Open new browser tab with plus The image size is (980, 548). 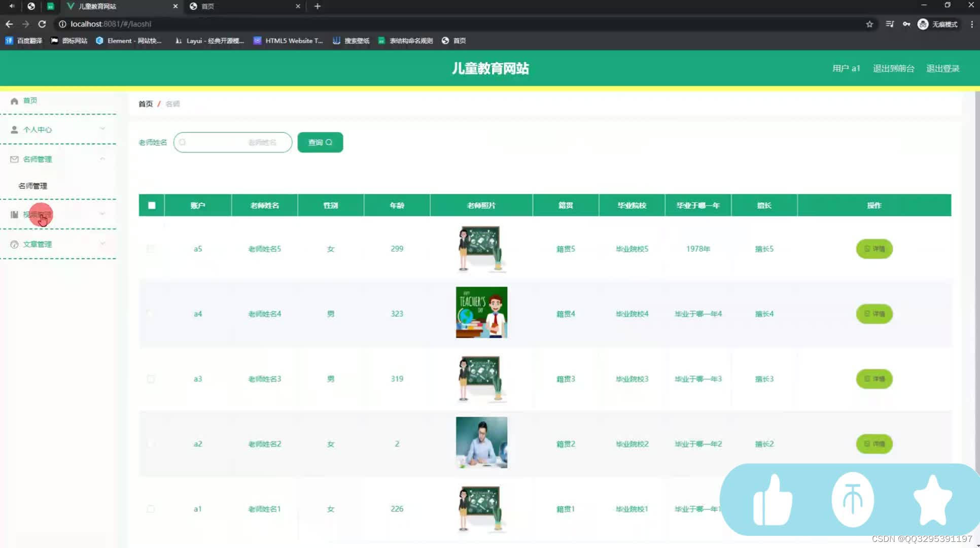318,6
